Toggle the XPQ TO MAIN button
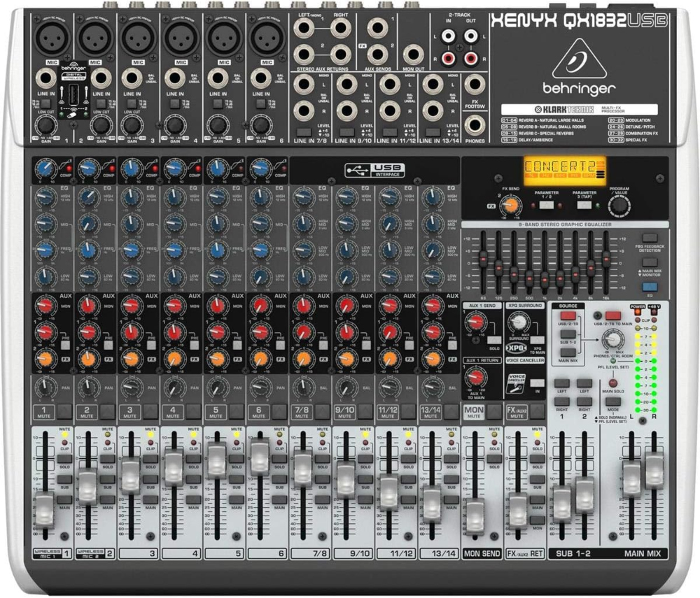 537,340
